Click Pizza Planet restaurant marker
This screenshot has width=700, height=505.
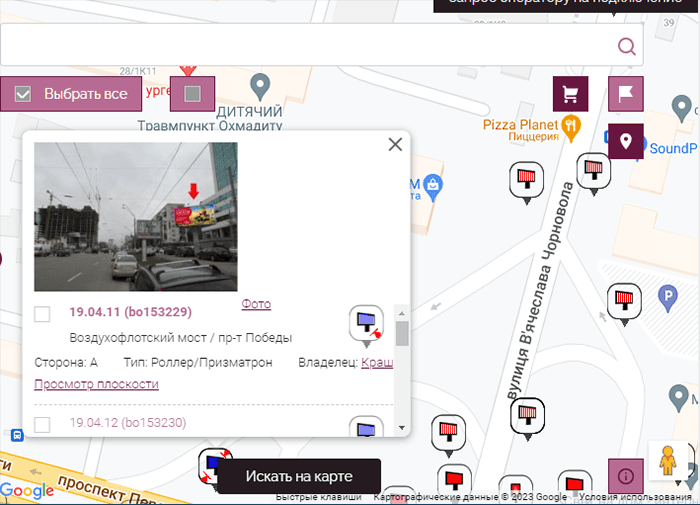(x=570, y=126)
